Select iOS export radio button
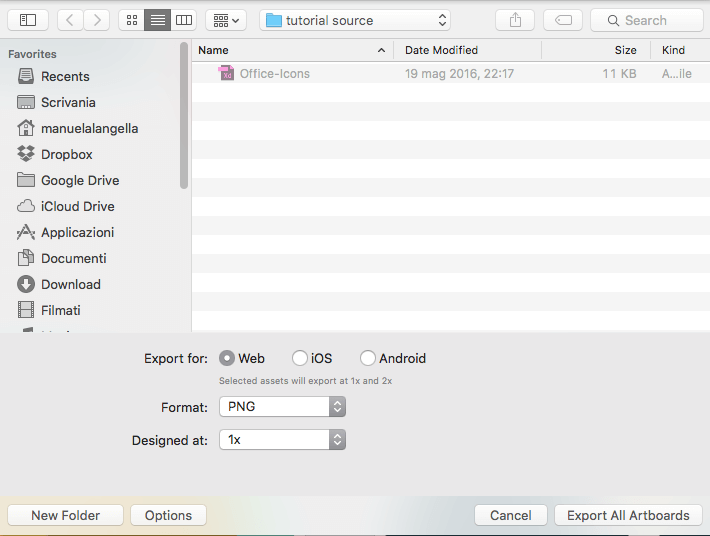Screen dimensions: 710x536 (x=299, y=358)
